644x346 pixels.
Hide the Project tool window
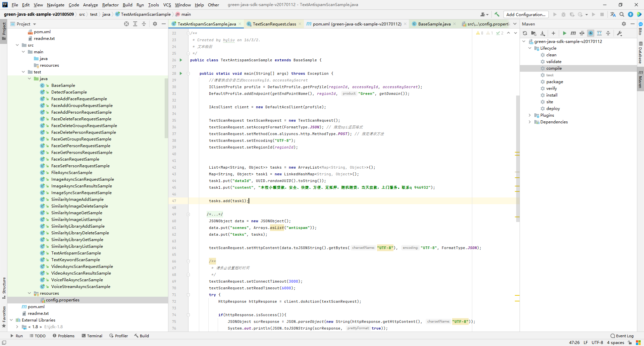[164, 24]
